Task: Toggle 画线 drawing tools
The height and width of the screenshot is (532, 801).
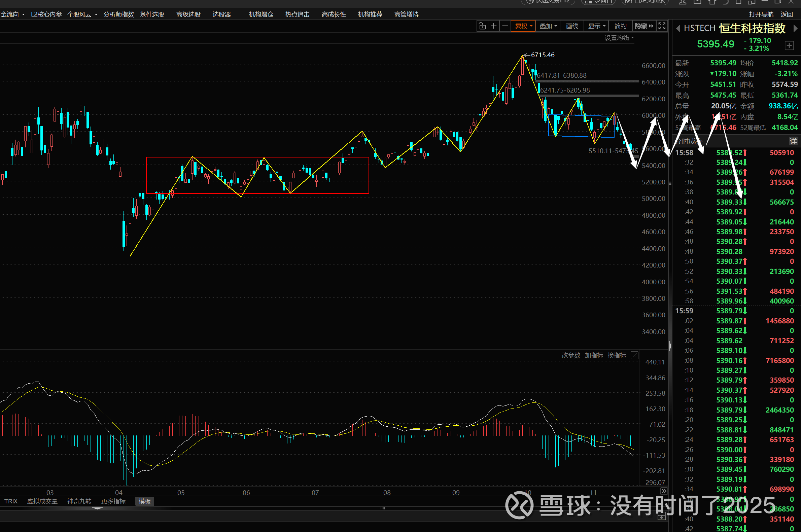Action: [572, 26]
